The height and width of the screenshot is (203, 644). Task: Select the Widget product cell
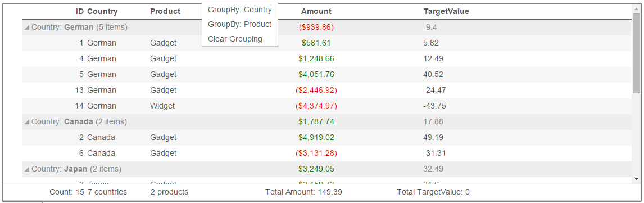click(162, 106)
